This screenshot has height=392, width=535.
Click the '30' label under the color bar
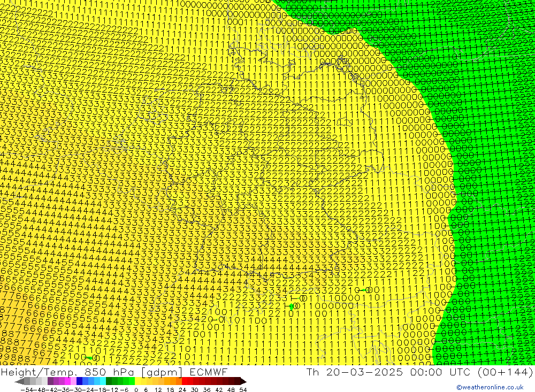[195, 390]
